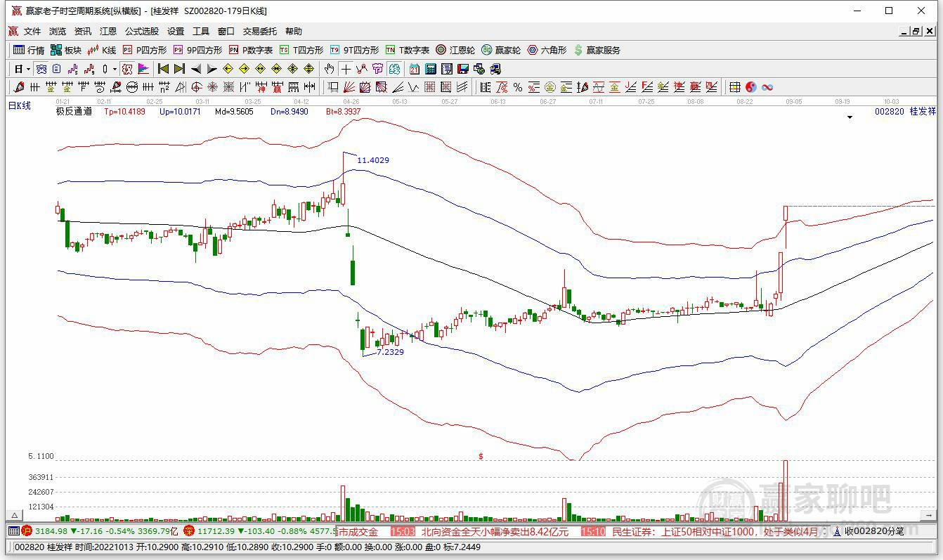This screenshot has height=560, width=943.
Task: Open the candlestick style dropdown arrow
Action: coord(115,69)
